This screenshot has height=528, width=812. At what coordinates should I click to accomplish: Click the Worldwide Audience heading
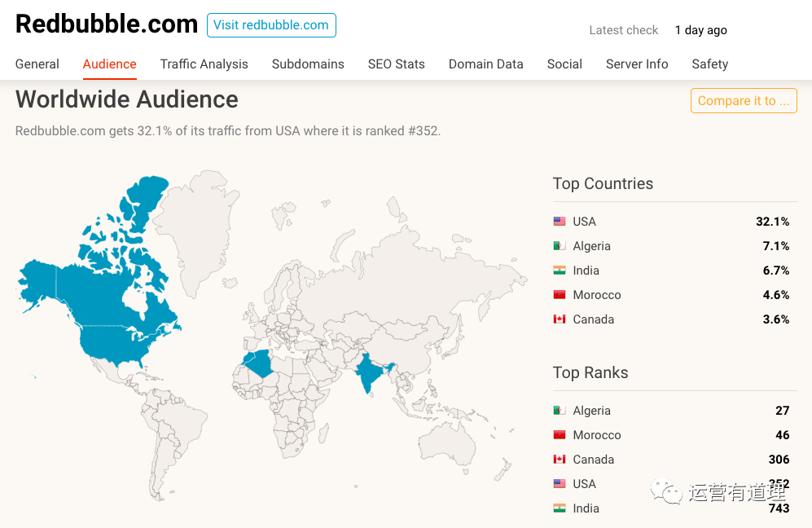127,99
